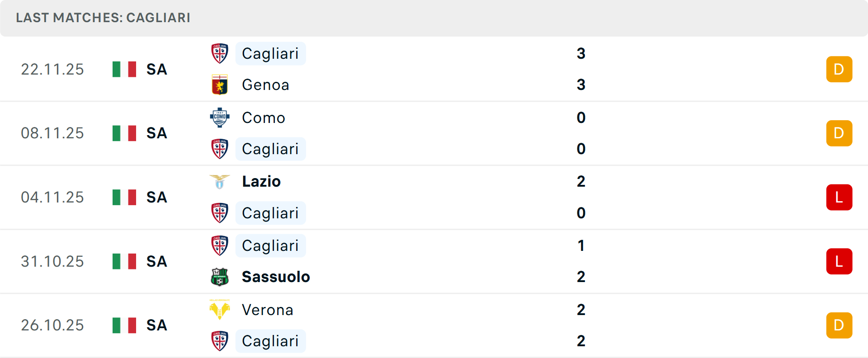Screen dimensions: 868x358
Task: Click the Last Matches: Cagliari header
Action: pyautogui.click(x=103, y=18)
